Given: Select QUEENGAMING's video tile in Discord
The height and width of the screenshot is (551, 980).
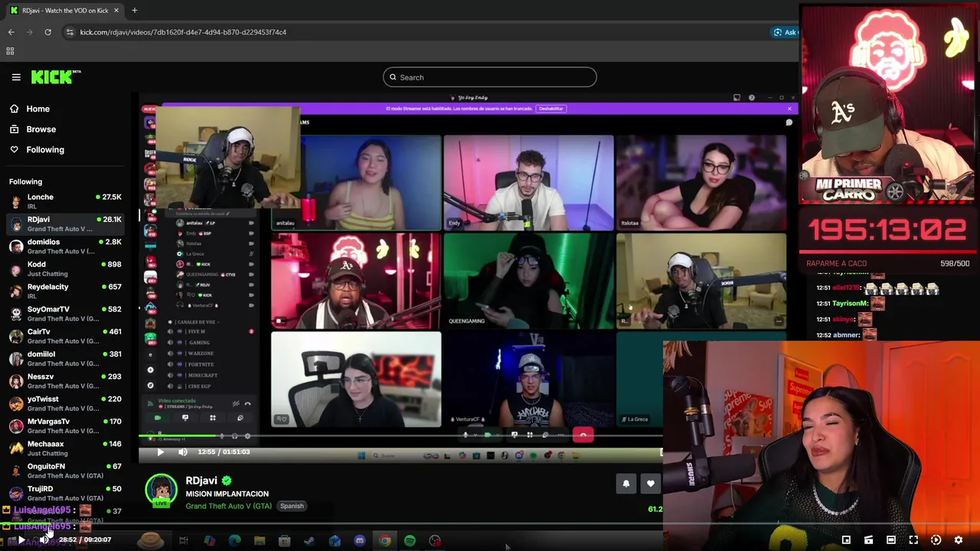Looking at the screenshot, I should tap(528, 281).
